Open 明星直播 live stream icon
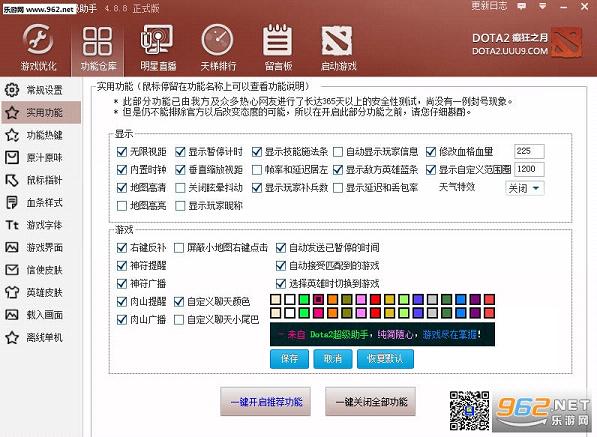Image resolution: width=597 pixels, height=437 pixels. point(158,40)
